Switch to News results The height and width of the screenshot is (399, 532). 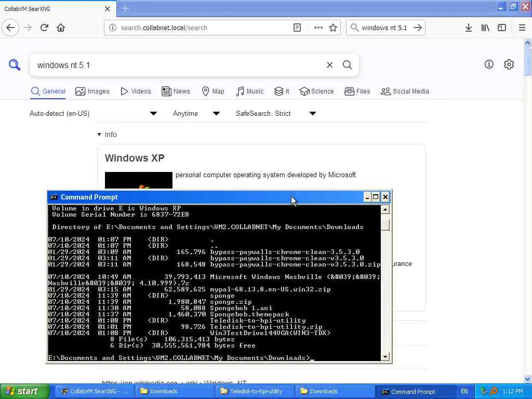tap(176, 91)
